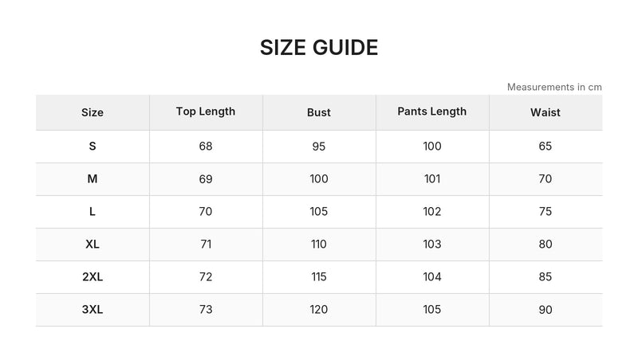Click the M size row label
Screen dimensions: 638x364
(x=93, y=178)
